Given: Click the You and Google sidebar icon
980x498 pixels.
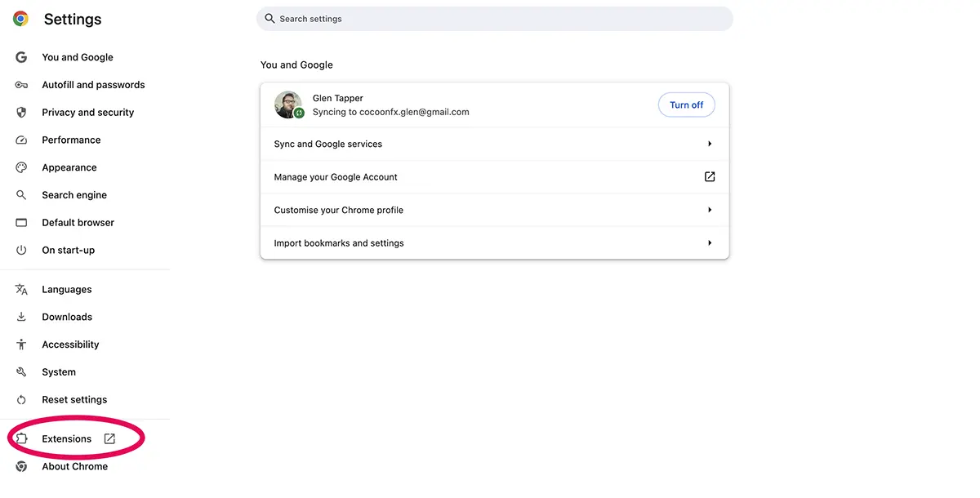Looking at the screenshot, I should pyautogui.click(x=20, y=57).
